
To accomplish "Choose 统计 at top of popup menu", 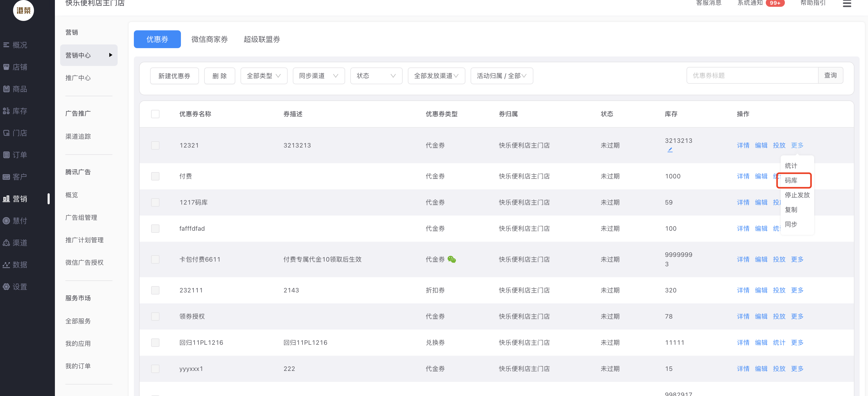I will click(x=791, y=166).
